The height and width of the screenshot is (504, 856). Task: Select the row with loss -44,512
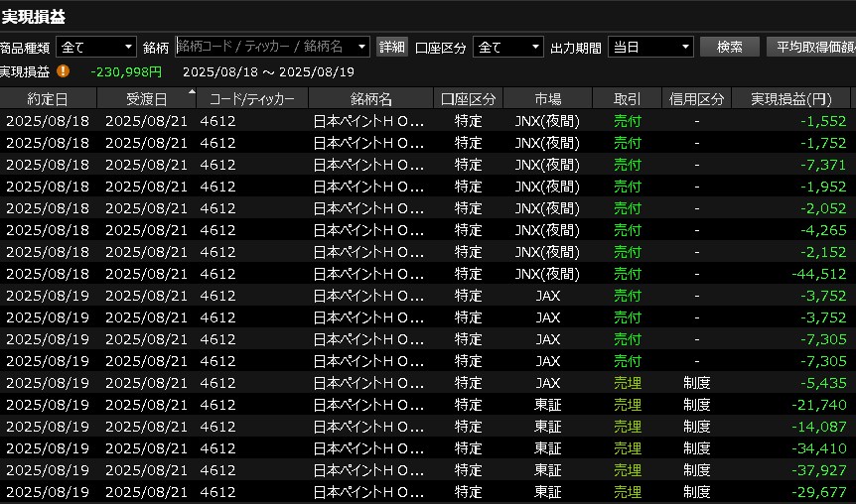[427, 274]
